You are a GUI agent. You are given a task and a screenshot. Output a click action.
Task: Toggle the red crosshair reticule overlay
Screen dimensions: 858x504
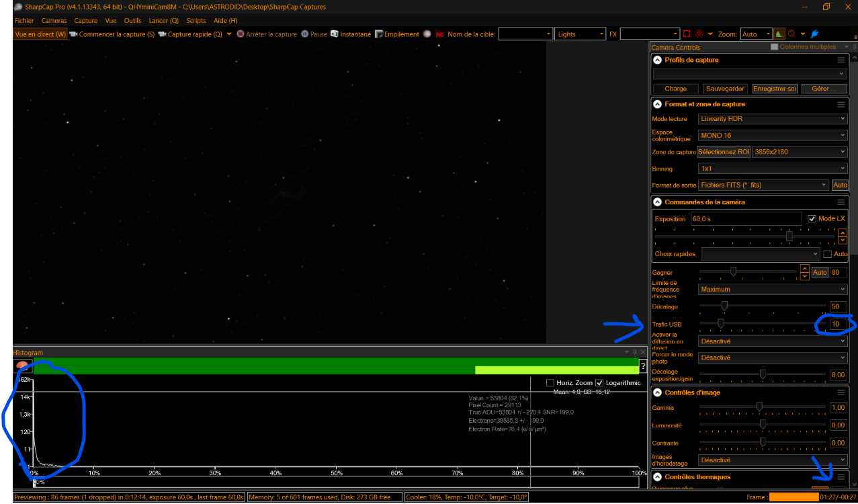pos(699,34)
